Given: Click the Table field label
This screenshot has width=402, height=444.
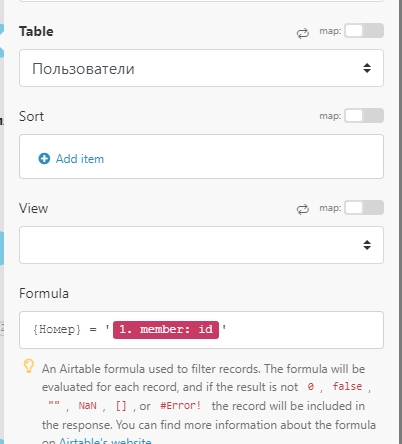Looking at the screenshot, I should pos(36,31).
